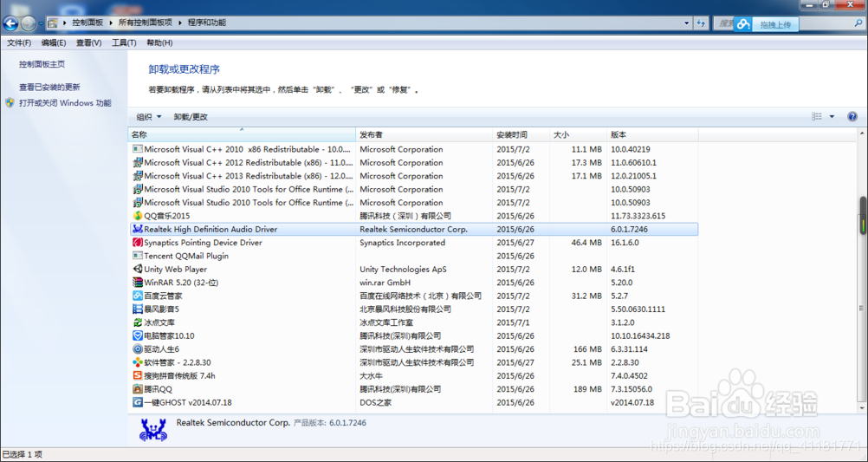The width and height of the screenshot is (868, 462).
Task: Click the 电脑管家10.10 icon
Action: click(138, 335)
